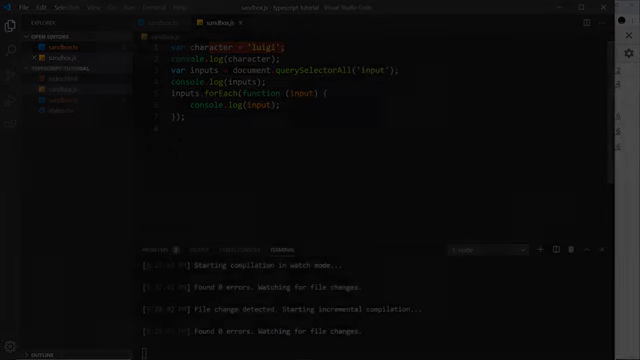Create a new terminal with plus icon
Screen dimensions: 640x360
click(540, 249)
